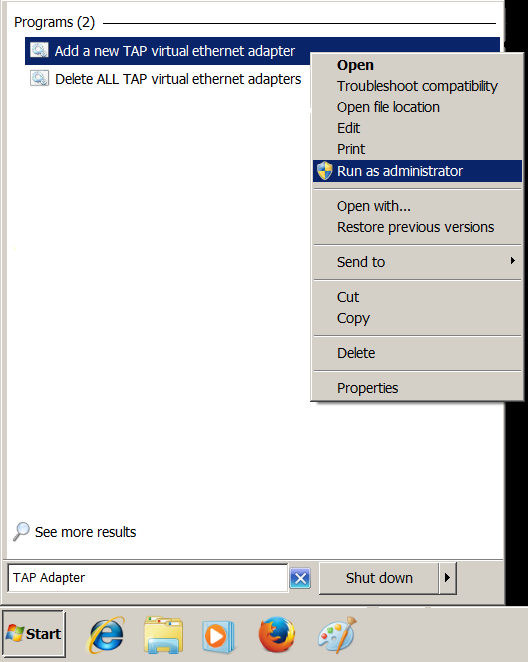This screenshot has height=662, width=528.
Task: Open Paint palette icon in taskbar
Action: tap(337, 635)
